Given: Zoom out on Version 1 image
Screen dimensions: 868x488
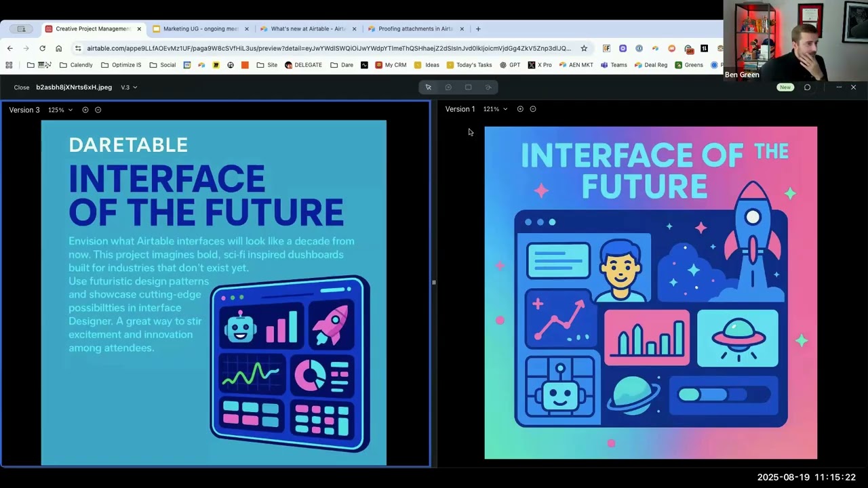Looking at the screenshot, I should [533, 109].
